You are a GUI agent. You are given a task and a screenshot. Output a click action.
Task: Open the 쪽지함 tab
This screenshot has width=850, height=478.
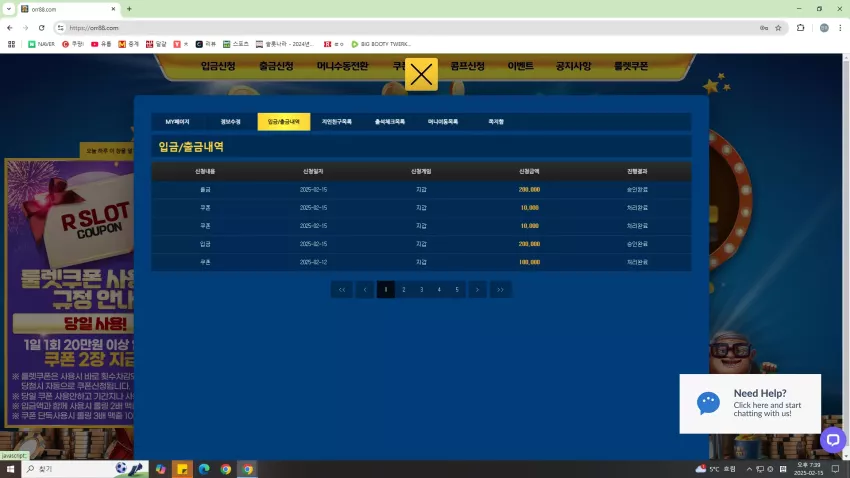(496, 122)
